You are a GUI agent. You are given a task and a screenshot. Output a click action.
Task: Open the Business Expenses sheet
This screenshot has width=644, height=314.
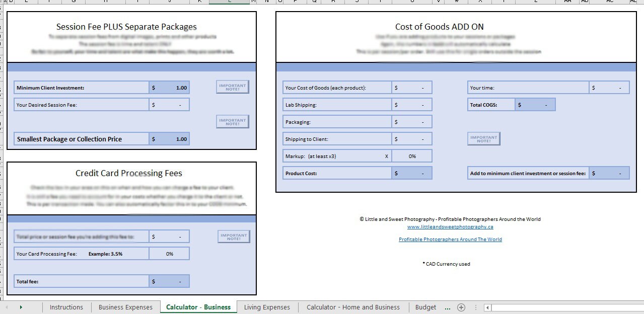pyautogui.click(x=125, y=307)
